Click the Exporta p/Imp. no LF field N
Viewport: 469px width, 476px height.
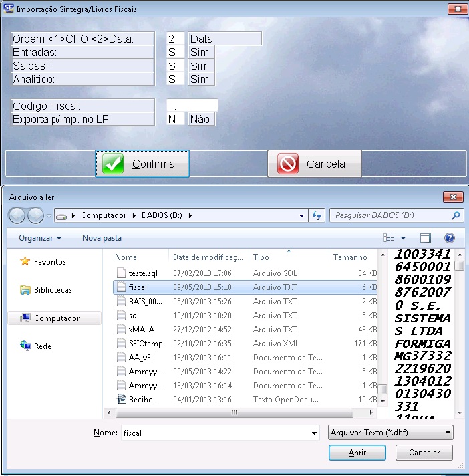coord(175,119)
